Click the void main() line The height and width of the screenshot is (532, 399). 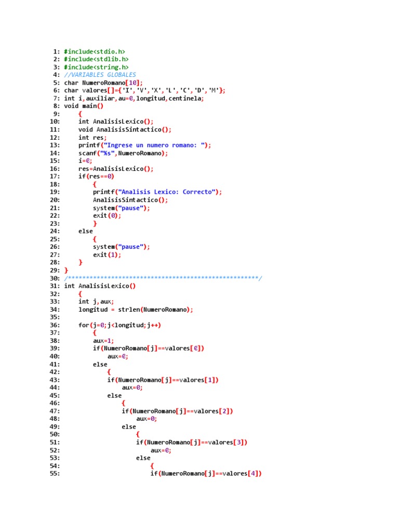[84, 106]
